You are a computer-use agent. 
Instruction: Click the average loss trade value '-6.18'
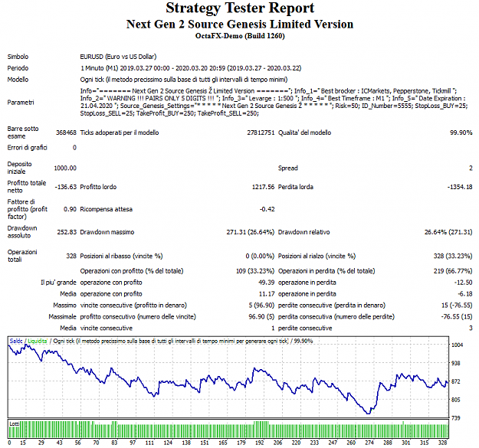click(x=465, y=294)
